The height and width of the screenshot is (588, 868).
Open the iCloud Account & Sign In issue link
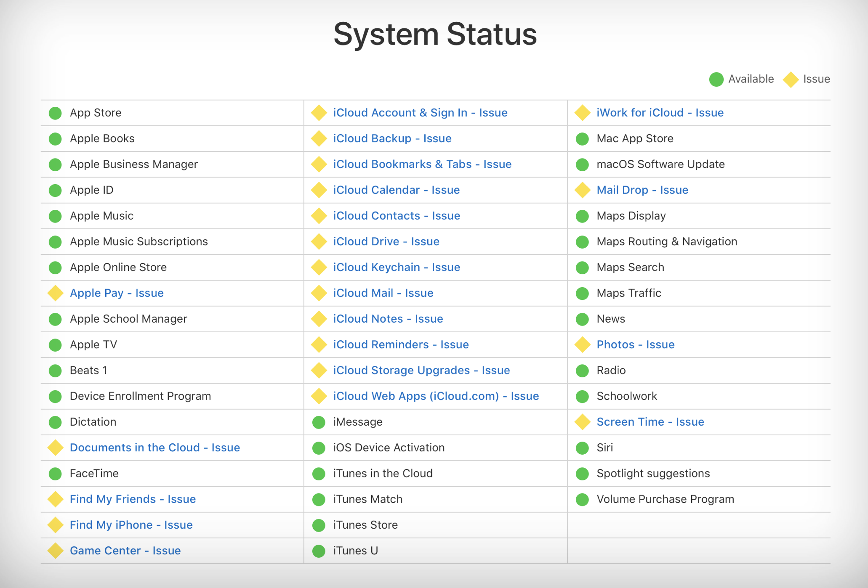(x=420, y=113)
